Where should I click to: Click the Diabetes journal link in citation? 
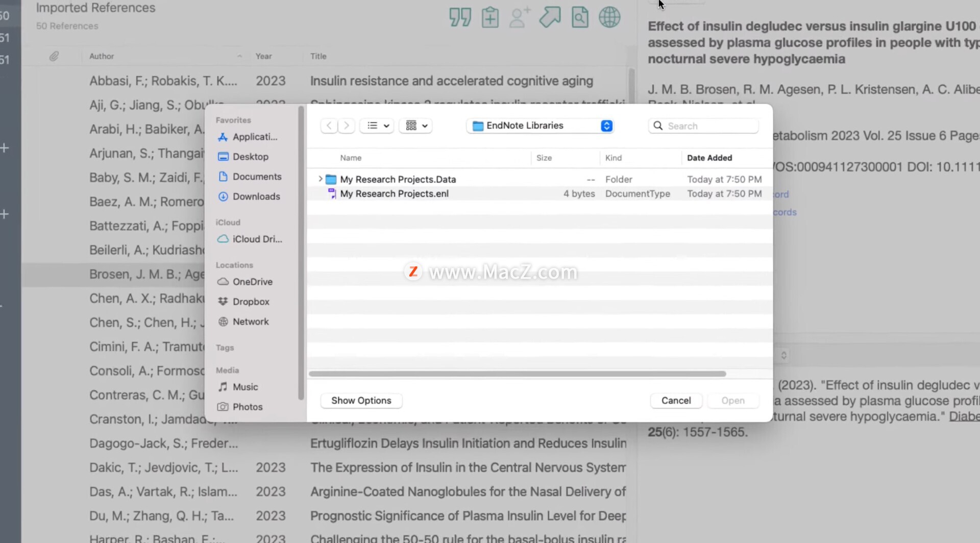[964, 416]
